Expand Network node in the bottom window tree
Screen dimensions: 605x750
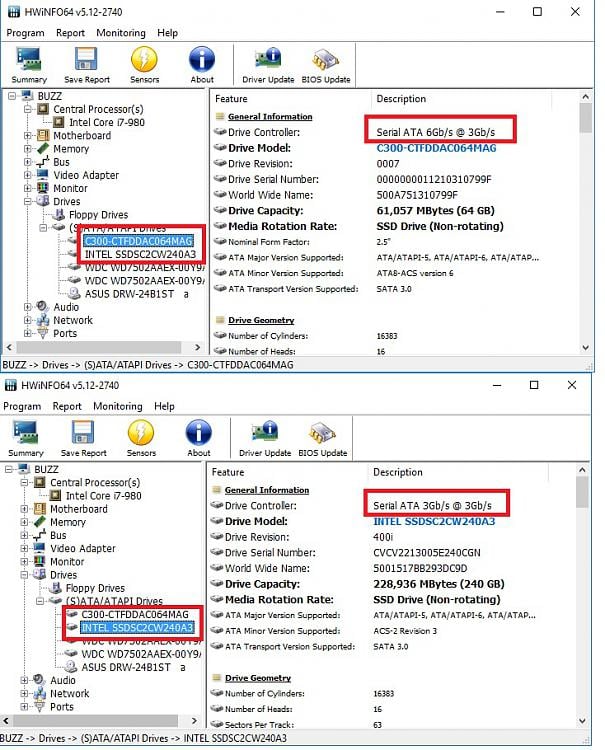[24, 694]
